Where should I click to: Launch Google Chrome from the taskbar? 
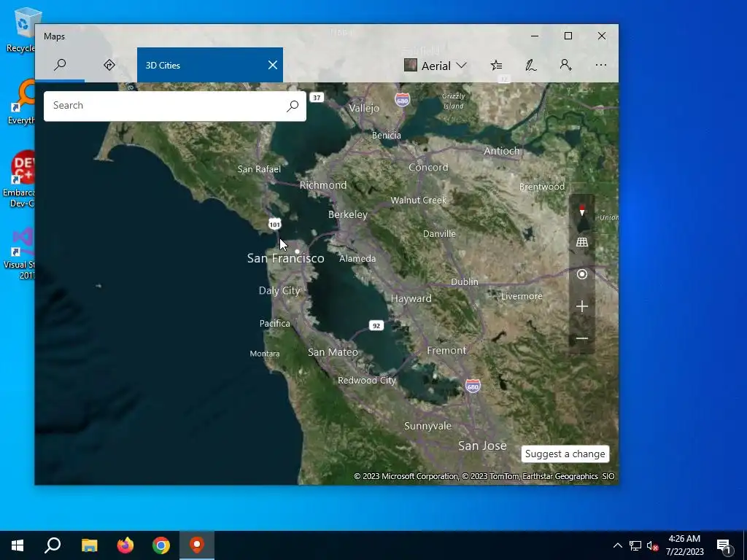point(161,545)
